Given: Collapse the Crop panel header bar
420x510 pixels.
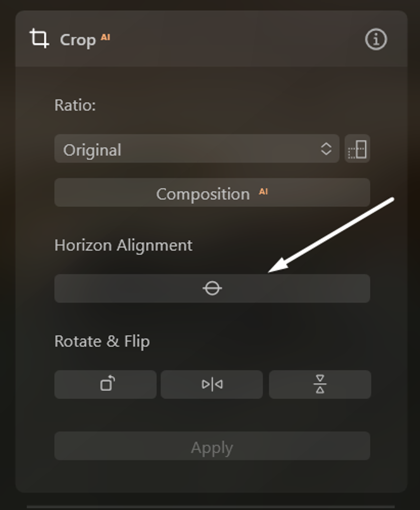Looking at the screenshot, I should coord(211,38).
